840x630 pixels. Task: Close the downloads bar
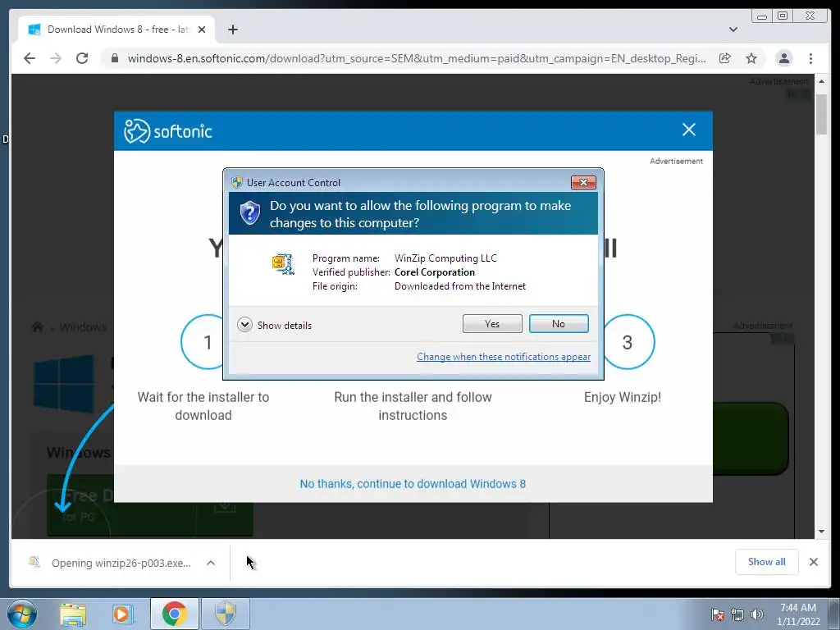click(x=814, y=562)
